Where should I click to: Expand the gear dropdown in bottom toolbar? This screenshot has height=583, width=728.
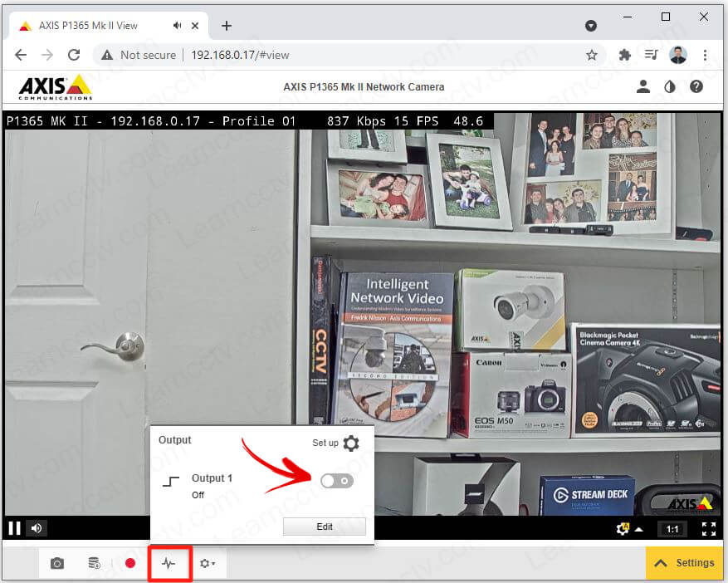click(x=207, y=563)
